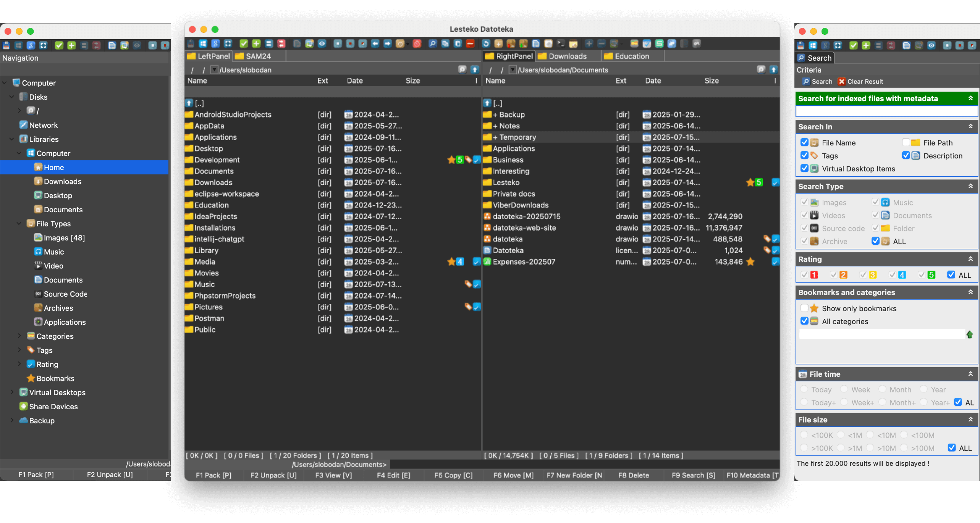Click the blue equals icon in main toolbar
This screenshot has height=523, width=980.
(269, 44)
